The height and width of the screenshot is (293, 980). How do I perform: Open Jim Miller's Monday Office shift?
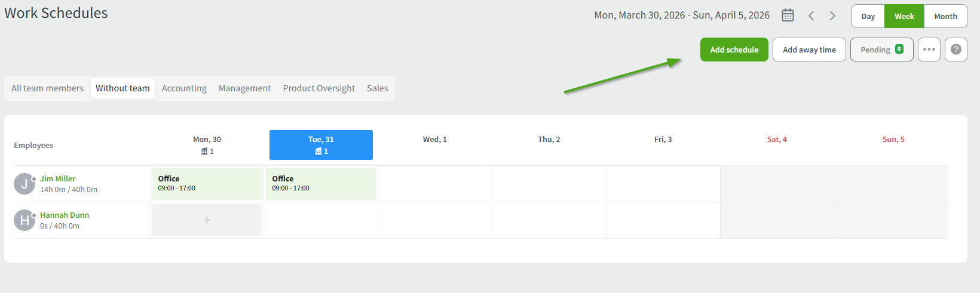coord(207,184)
